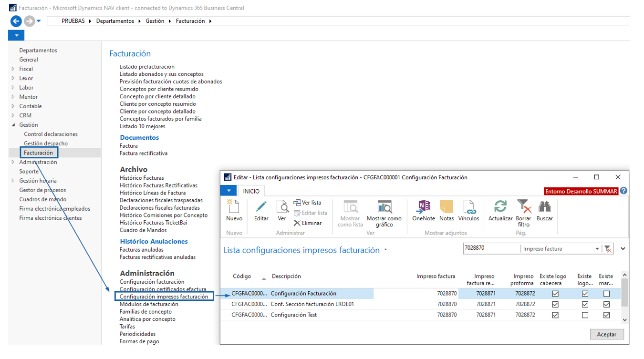Expand the Fiscal tree node
This screenshot has width=644, height=359.
[13, 69]
